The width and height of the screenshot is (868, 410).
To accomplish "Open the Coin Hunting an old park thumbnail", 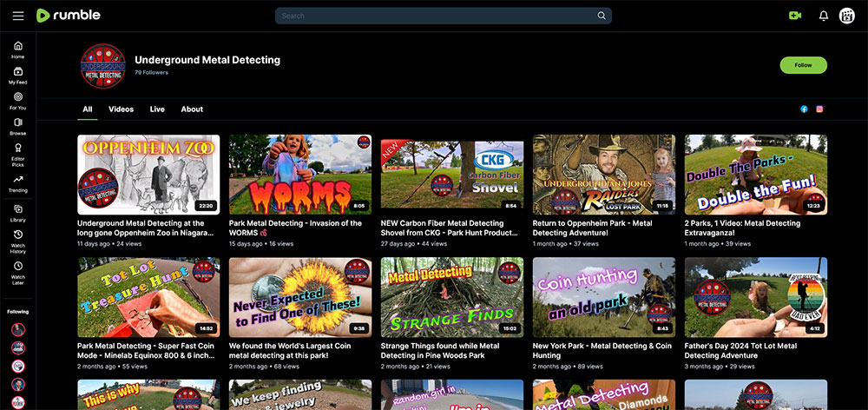I will 604,297.
